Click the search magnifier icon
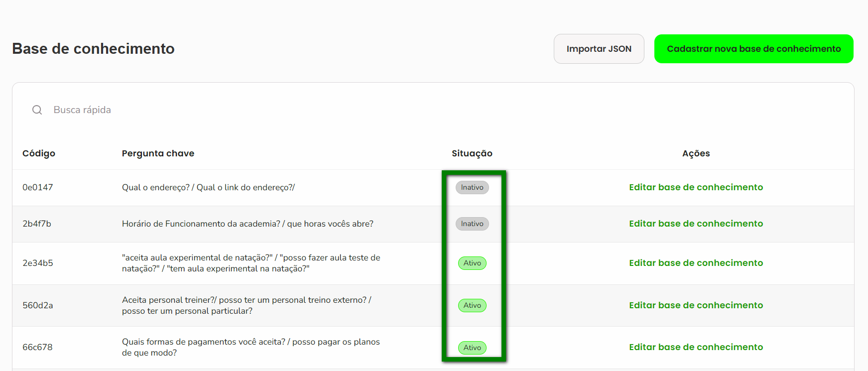Viewport: 868px width, 371px height. 37,110
